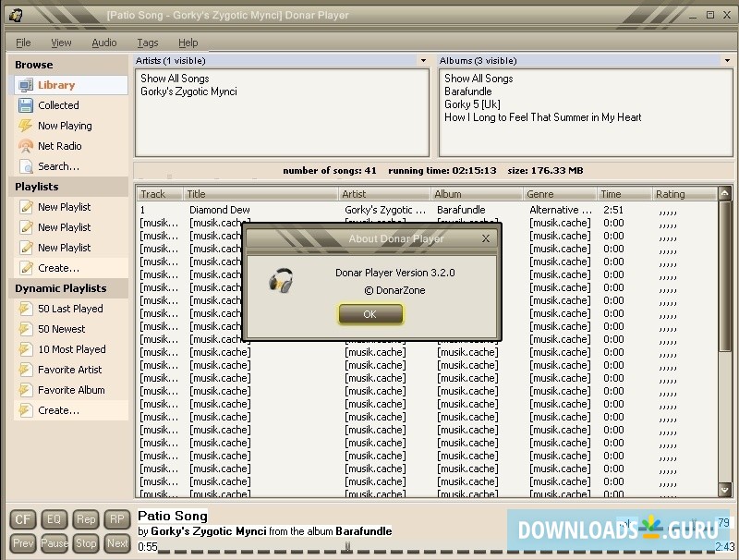Viewport: 739px width, 560px height.
Task: Sort by the Genre column header
Action: tap(560, 194)
